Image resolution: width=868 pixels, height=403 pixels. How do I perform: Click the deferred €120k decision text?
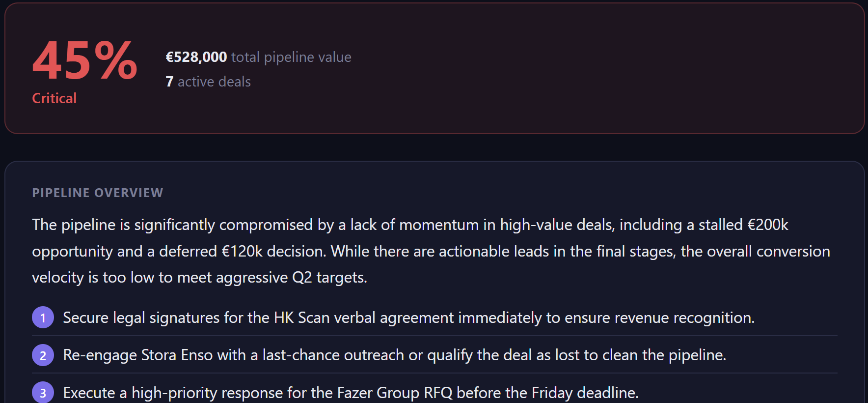click(243, 251)
